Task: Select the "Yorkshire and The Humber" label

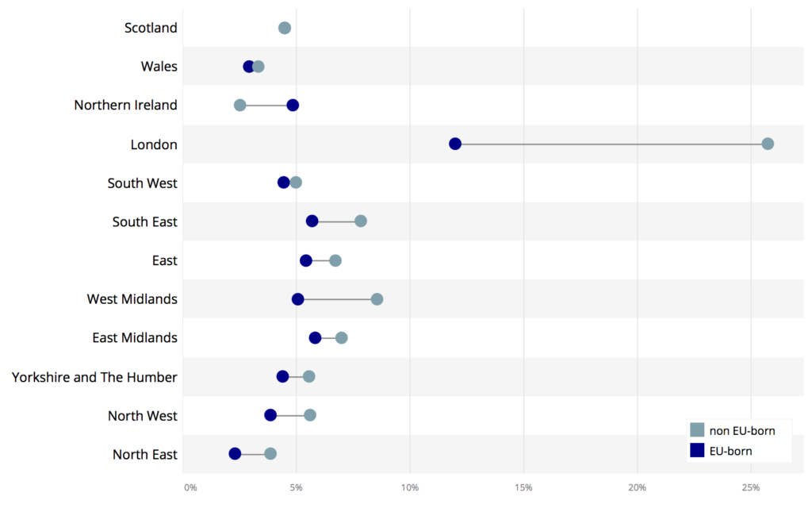Action: 94,377
